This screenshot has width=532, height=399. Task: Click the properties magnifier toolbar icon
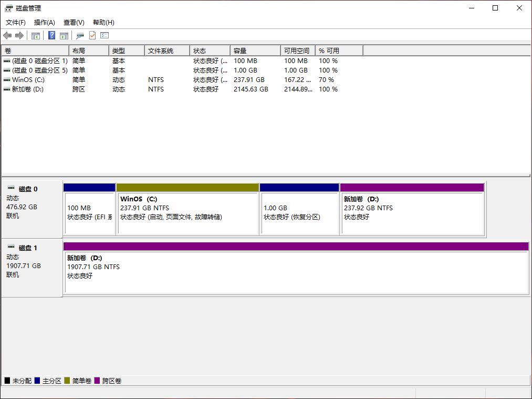click(x=80, y=35)
